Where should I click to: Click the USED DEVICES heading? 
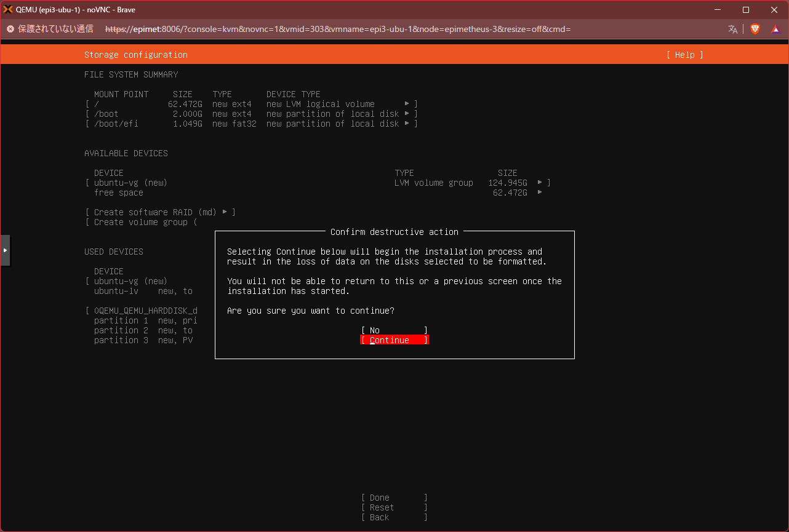point(114,252)
